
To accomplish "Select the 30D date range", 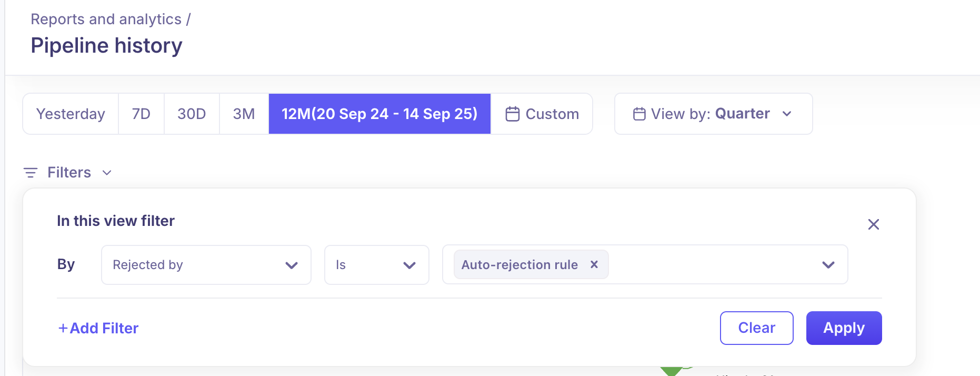I will (192, 113).
